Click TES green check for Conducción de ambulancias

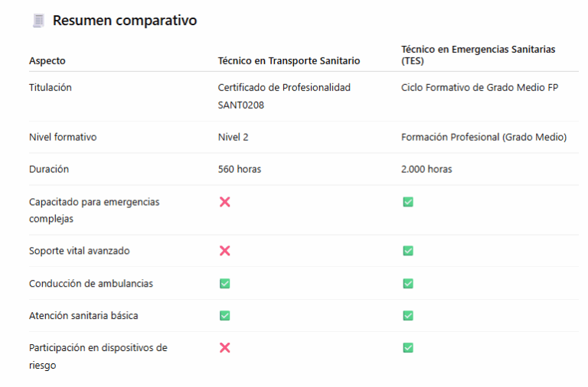pos(408,284)
